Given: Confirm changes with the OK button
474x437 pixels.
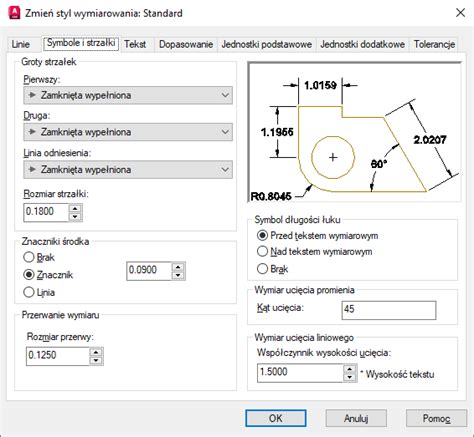Looking at the screenshot, I should click(x=276, y=418).
